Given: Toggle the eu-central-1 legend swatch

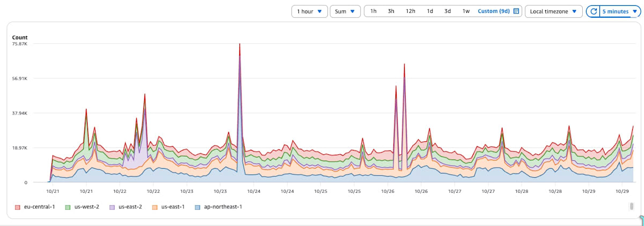Looking at the screenshot, I should [x=18, y=207].
